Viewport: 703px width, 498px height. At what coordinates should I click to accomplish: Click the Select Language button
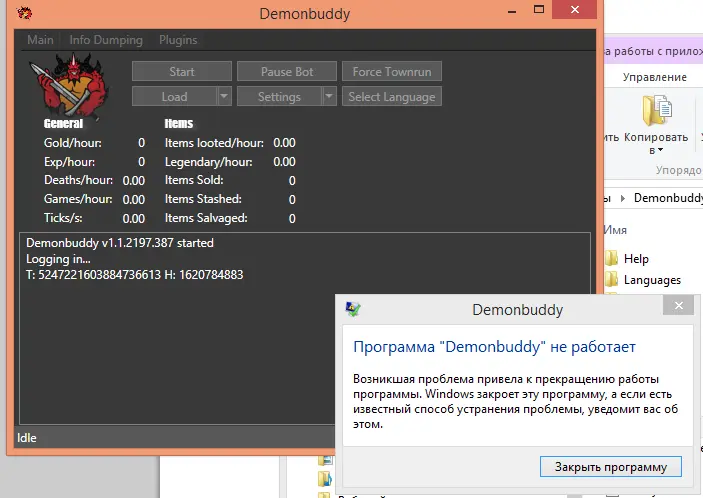(x=392, y=96)
